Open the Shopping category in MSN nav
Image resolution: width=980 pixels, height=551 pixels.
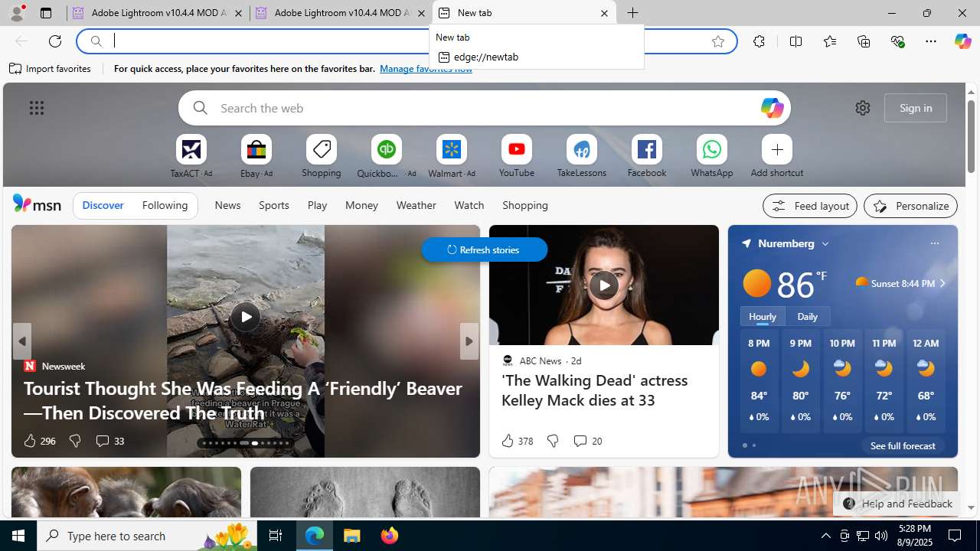525,205
